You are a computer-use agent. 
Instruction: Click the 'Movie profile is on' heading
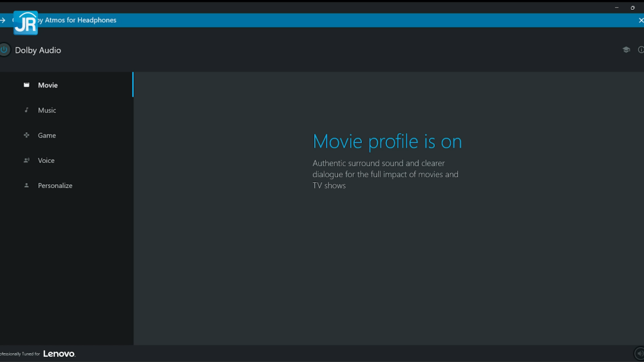[387, 141]
